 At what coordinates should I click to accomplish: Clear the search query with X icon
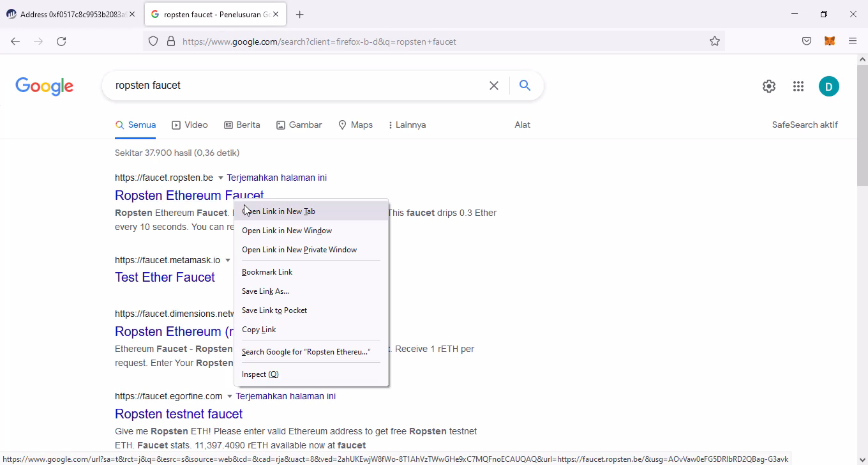tap(493, 86)
